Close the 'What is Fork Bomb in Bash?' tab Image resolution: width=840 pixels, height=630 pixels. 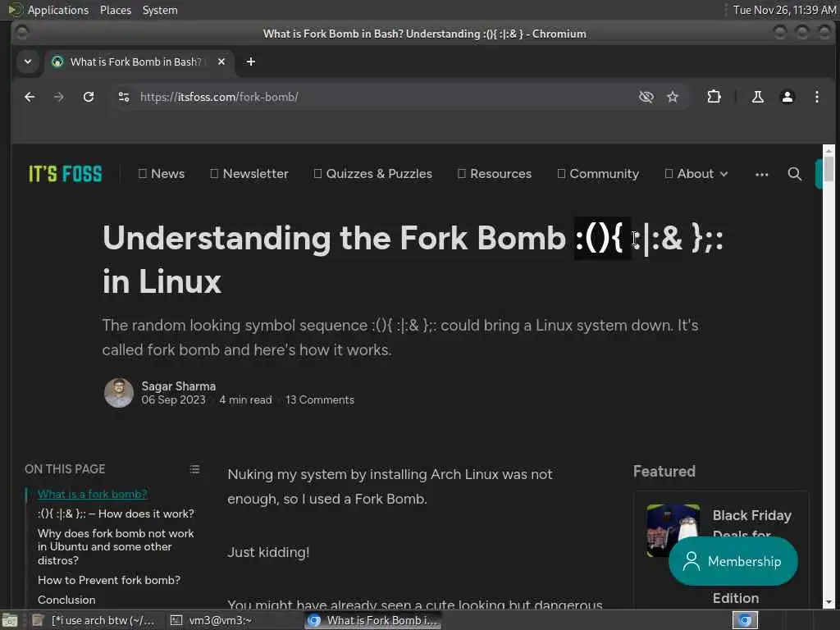[x=221, y=62]
